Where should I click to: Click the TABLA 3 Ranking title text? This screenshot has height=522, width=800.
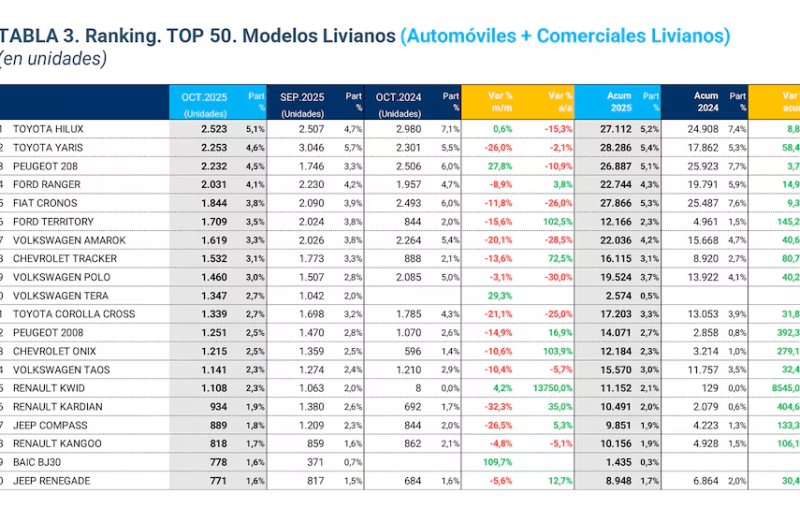point(198,36)
